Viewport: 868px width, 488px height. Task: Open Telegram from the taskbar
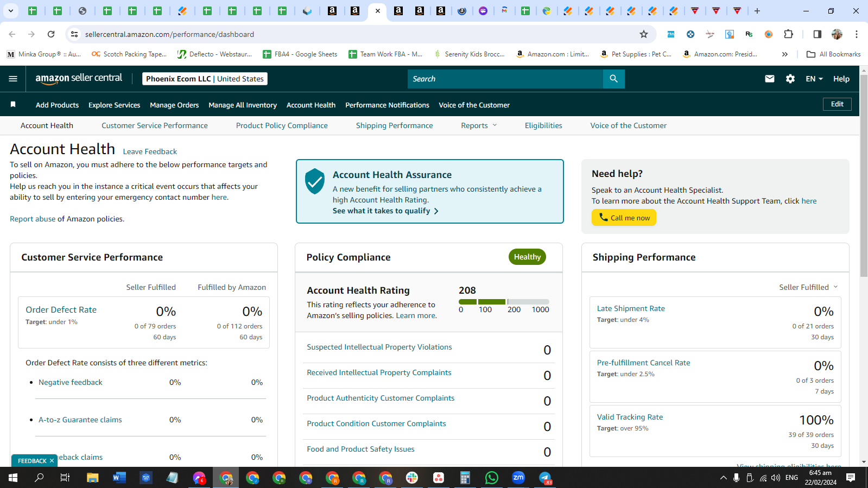pos(545,478)
